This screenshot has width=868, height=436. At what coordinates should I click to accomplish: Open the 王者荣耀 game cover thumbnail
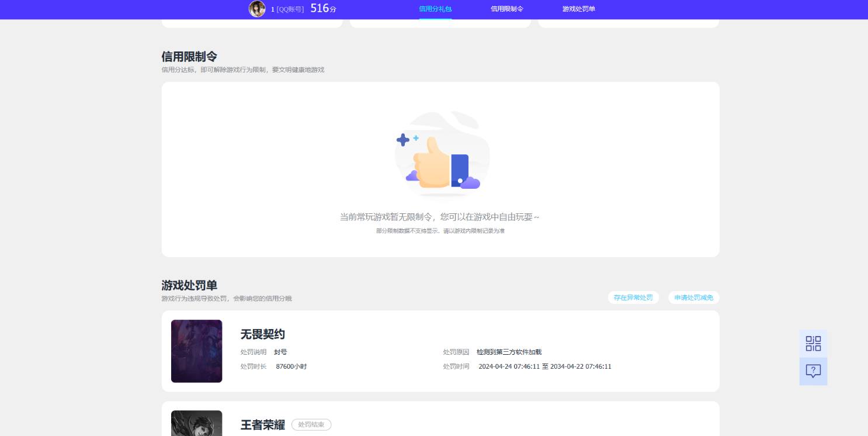pos(196,423)
